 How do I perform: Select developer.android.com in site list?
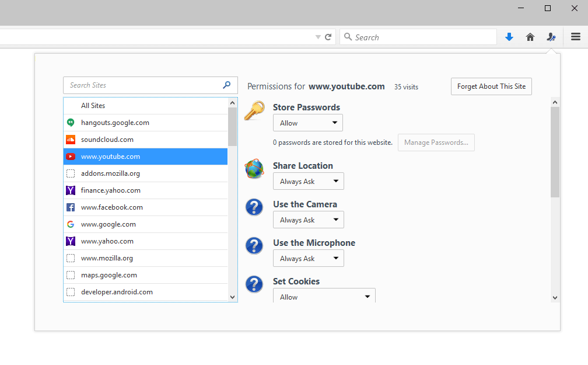(145, 292)
